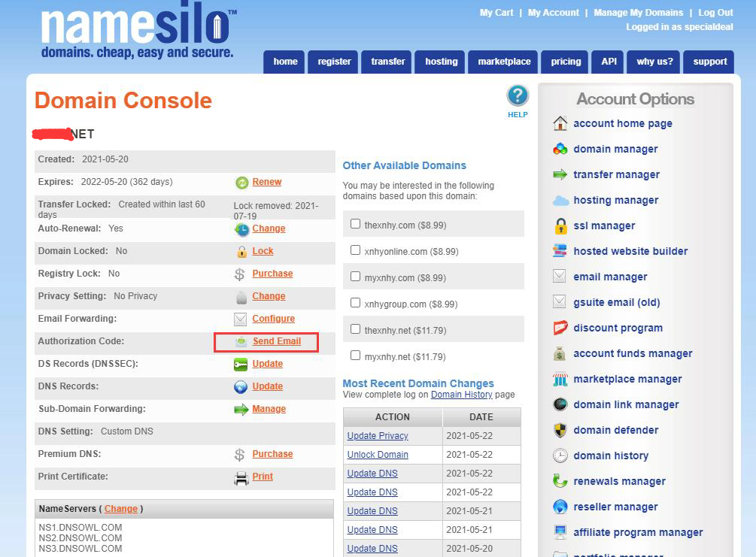Click the domain defender shield icon
756x557 pixels.
pos(560,430)
